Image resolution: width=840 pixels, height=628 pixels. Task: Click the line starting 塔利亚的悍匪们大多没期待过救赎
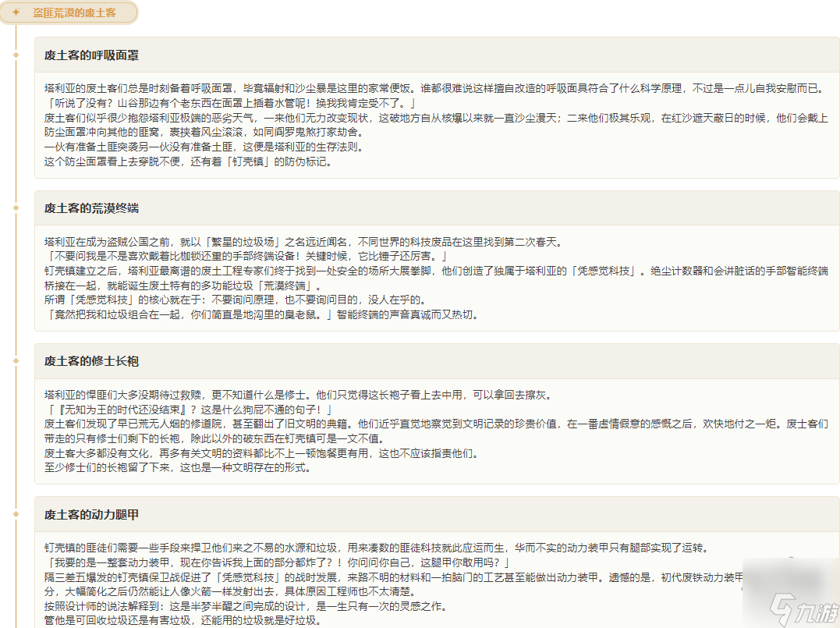299,395
